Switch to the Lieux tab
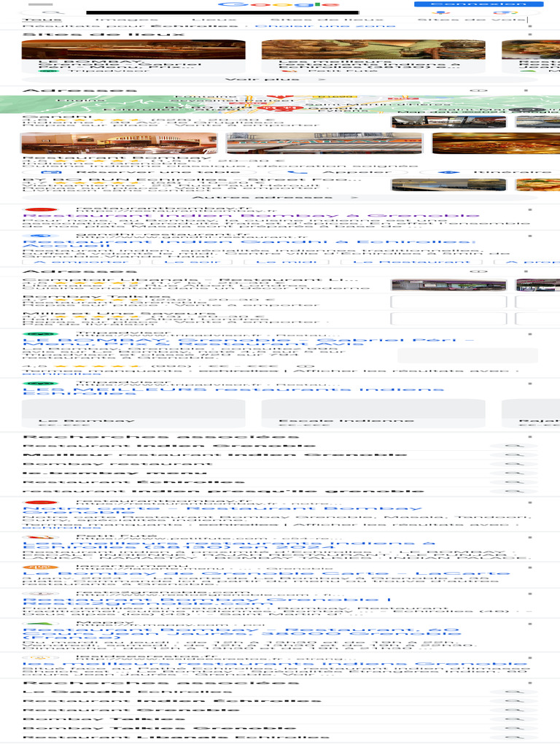The width and height of the screenshot is (560, 747). [x=214, y=20]
